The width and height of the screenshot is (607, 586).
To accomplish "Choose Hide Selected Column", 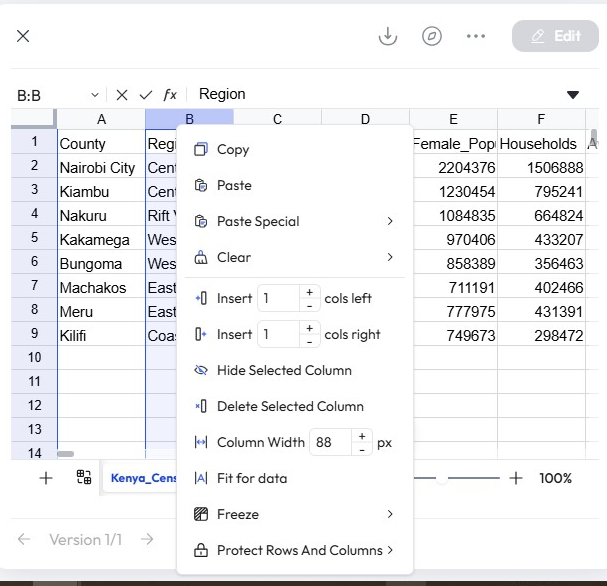I will click(284, 370).
